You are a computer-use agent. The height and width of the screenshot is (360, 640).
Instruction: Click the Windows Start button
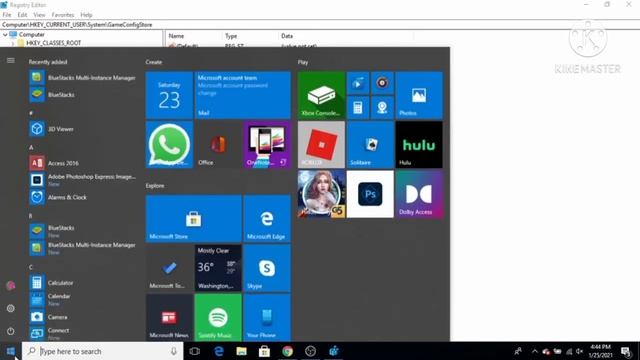point(11,351)
